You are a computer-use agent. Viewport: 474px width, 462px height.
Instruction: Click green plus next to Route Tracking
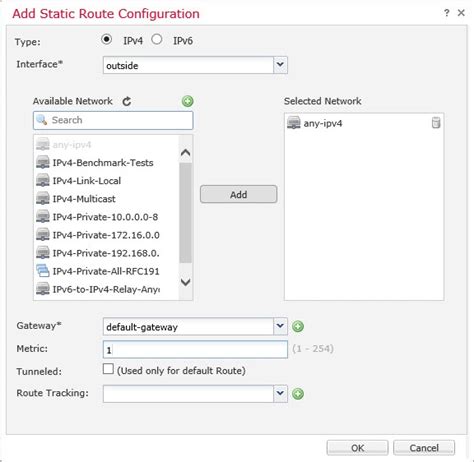click(x=298, y=394)
